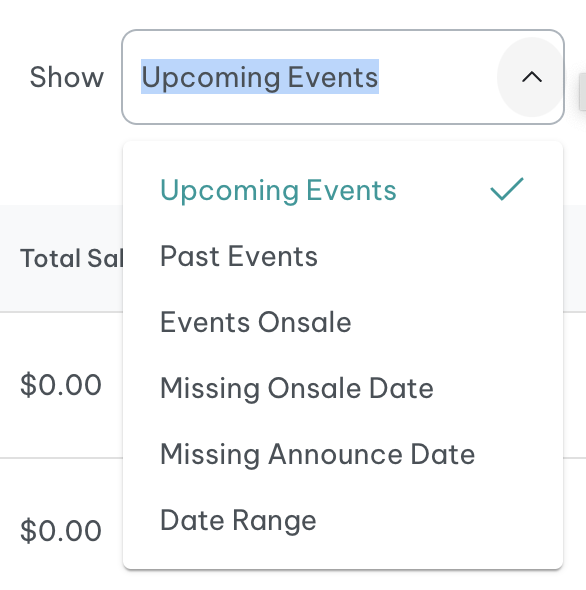The image size is (586, 590).
Task: Choose Past Events from the dropdown list
Action: (343, 256)
